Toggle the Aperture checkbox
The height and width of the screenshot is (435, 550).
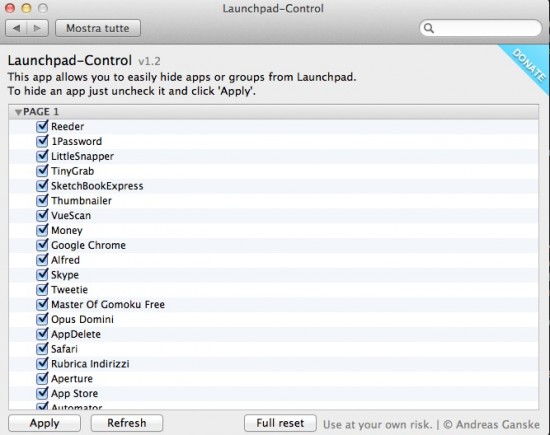[42, 378]
